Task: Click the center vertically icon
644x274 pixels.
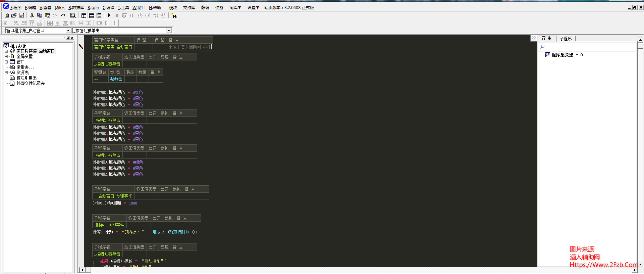Action: click(58, 23)
